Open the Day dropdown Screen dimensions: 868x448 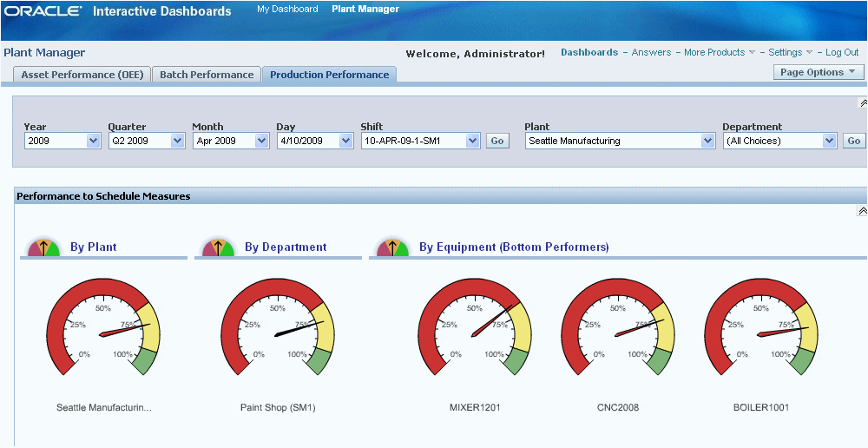point(346,142)
